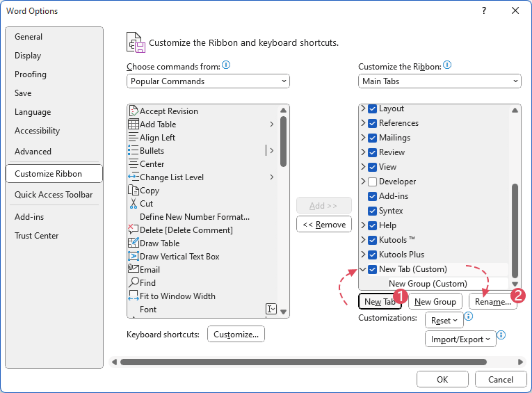Select the Find magnifier icon
This screenshot has width=532, height=393.
coord(134,283)
